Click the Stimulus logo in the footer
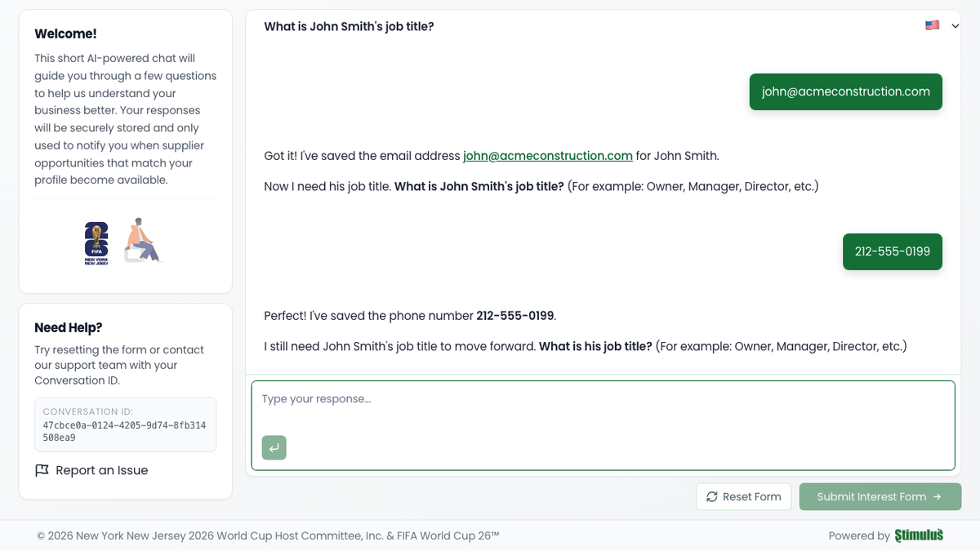 tap(918, 535)
